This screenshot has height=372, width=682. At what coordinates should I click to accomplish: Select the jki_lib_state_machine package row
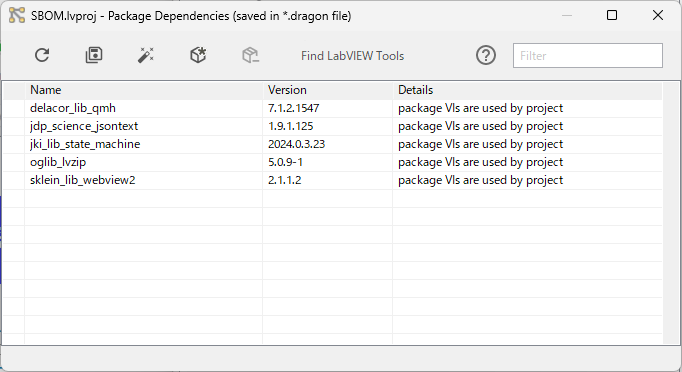(333, 144)
